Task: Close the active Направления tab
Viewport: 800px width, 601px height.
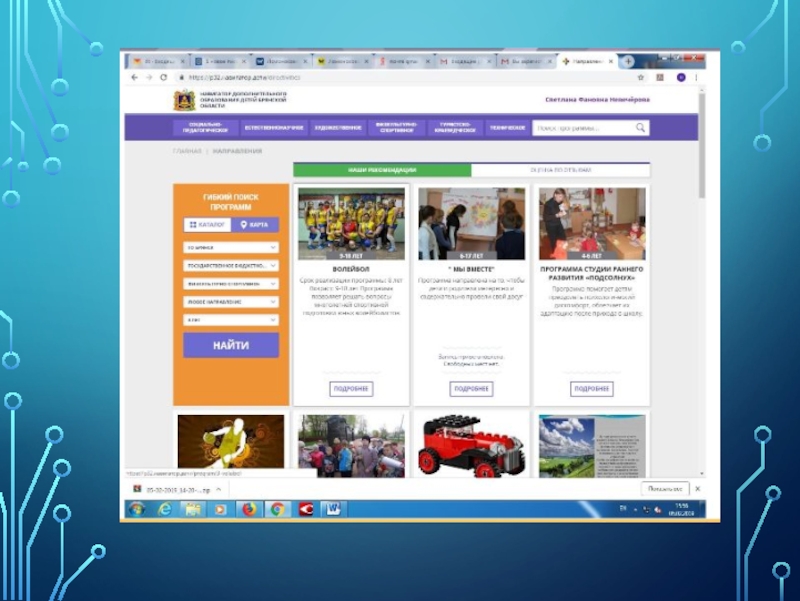Action: pos(611,61)
